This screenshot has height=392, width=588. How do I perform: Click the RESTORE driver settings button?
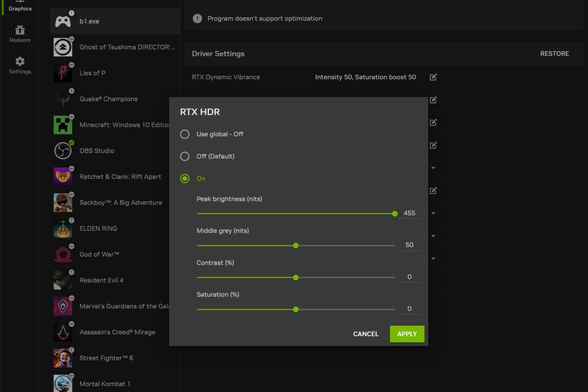[x=554, y=54]
